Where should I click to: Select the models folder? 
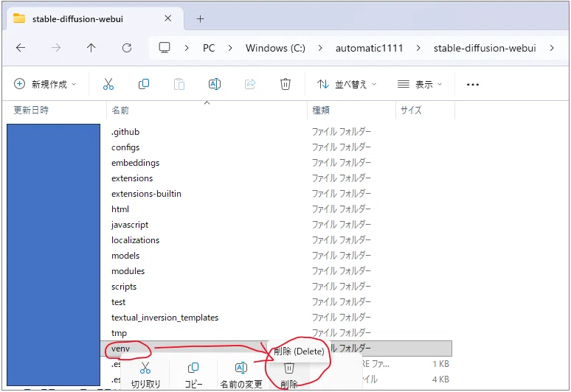[125, 256]
